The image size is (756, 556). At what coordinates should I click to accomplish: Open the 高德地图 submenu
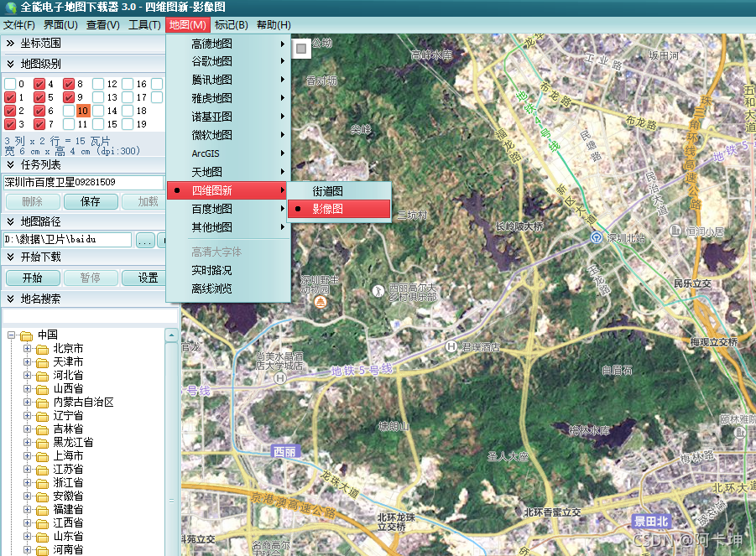coord(228,44)
